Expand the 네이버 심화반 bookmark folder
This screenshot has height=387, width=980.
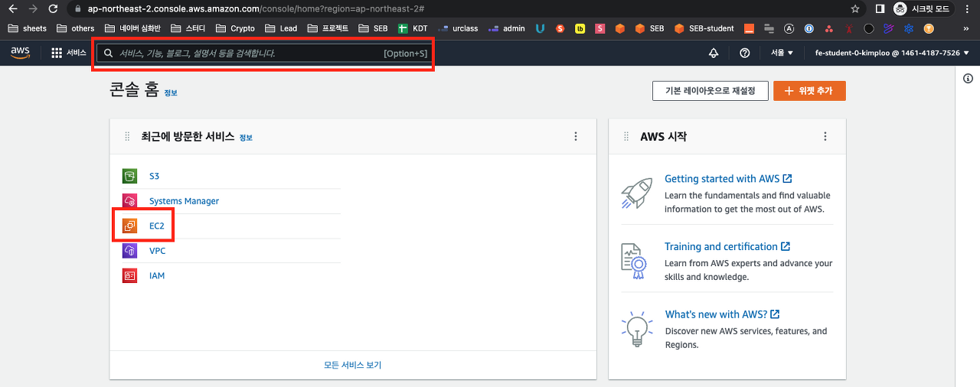tap(132, 28)
